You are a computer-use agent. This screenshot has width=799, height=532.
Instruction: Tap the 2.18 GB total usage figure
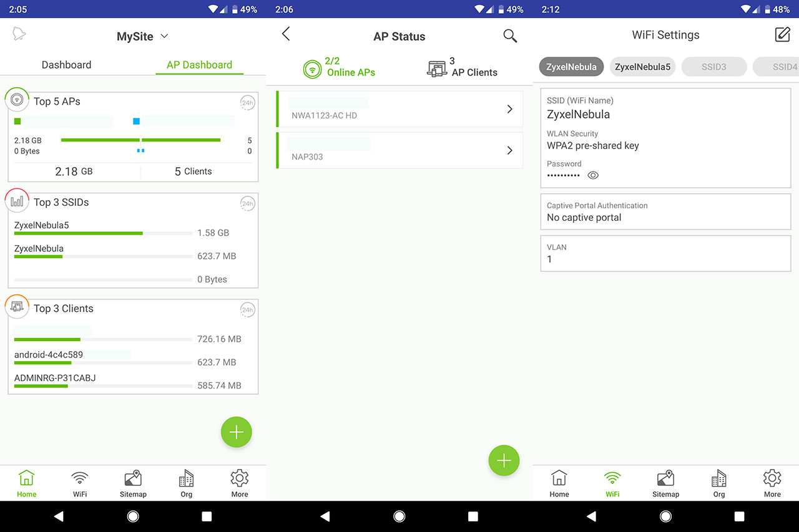pos(74,171)
